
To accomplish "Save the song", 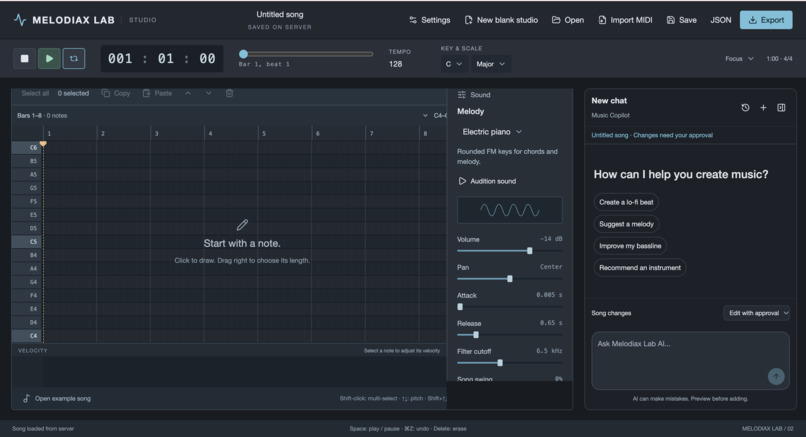I will click(682, 20).
